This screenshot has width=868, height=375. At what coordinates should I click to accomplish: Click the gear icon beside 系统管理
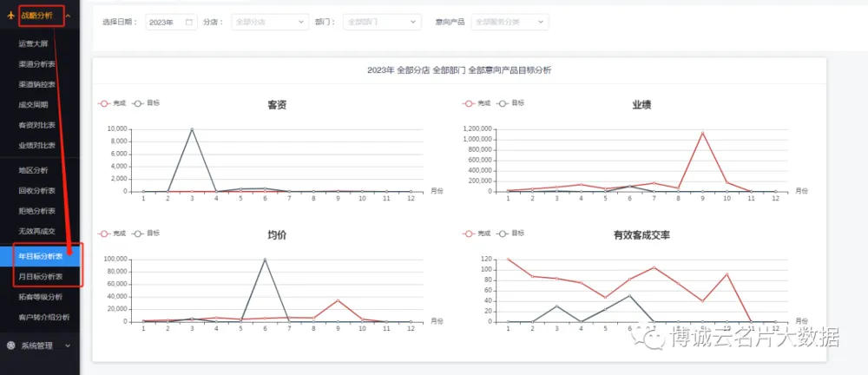[10, 345]
